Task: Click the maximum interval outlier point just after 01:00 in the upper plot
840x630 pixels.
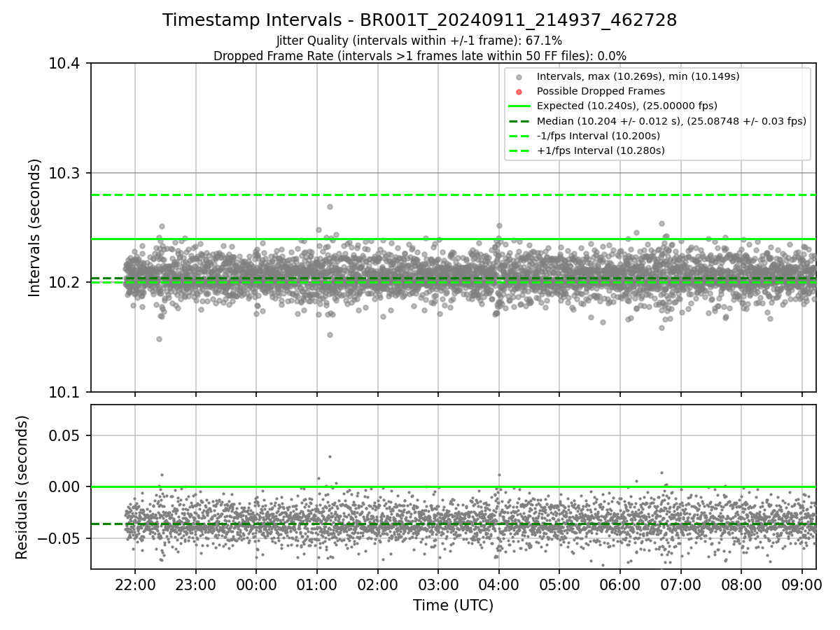Action: pyautogui.click(x=330, y=206)
